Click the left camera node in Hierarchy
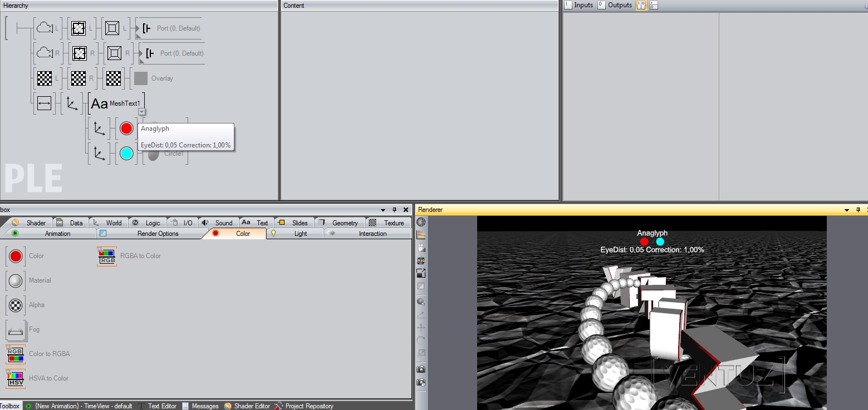Image resolution: width=868 pixels, height=410 pixels. pyautogui.click(x=45, y=28)
